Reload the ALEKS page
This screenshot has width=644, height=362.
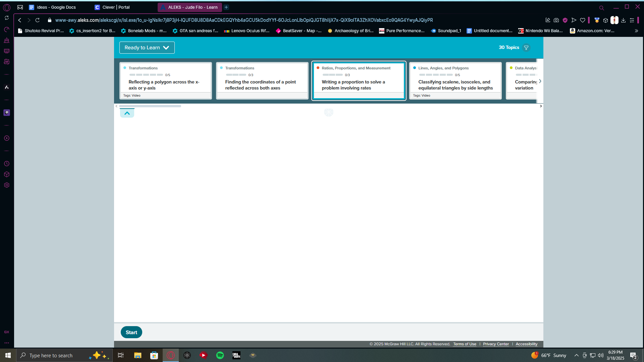click(x=38, y=20)
